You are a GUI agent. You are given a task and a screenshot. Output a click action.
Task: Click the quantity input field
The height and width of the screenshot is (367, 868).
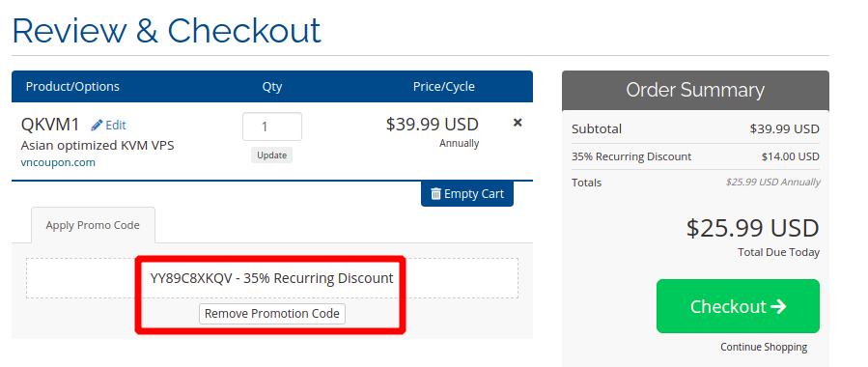pyautogui.click(x=272, y=127)
